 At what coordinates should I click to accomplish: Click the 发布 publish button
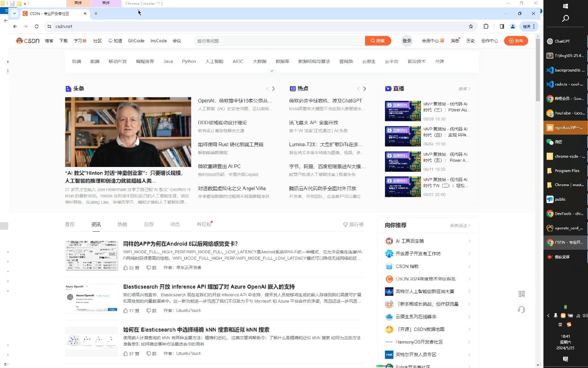click(516, 41)
